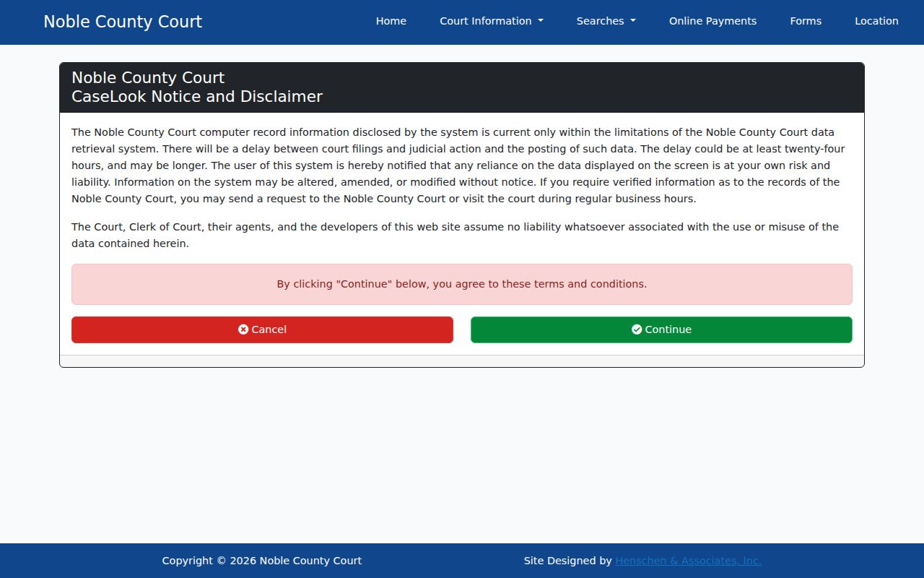Screen dimensions: 924x578
Task: Click the pink agree-to-terms notice banner
Action: (462, 284)
